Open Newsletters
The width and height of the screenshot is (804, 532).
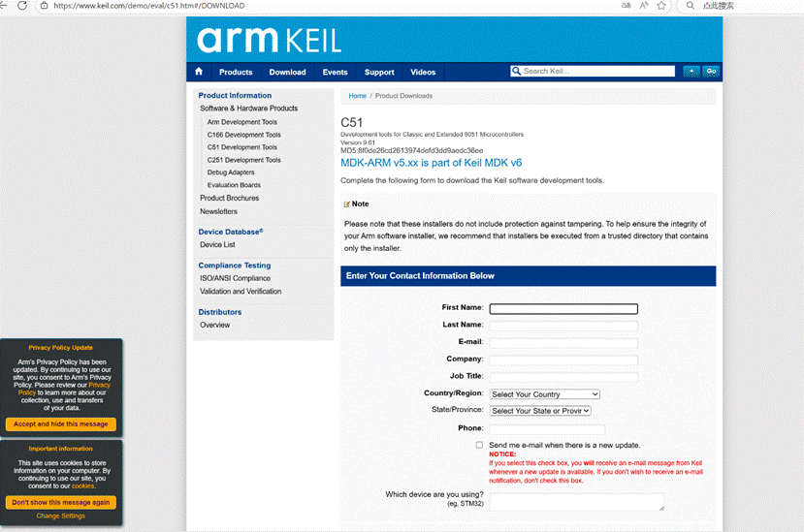tap(218, 211)
